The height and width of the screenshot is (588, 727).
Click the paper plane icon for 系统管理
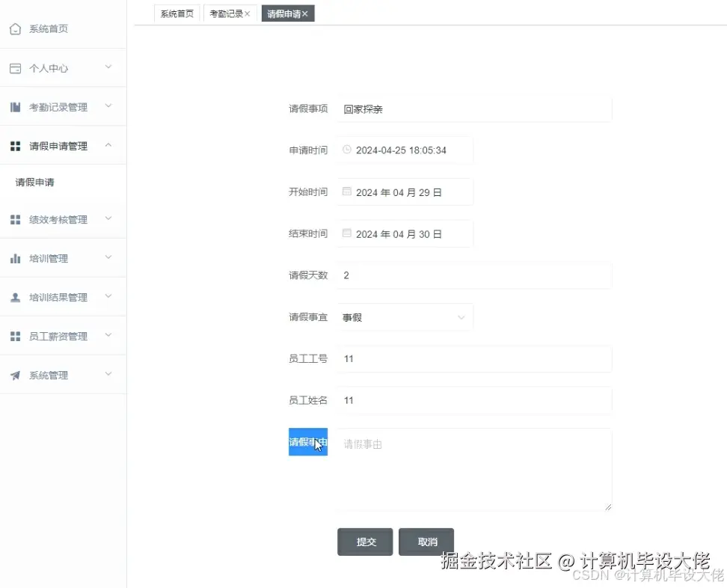pos(16,375)
